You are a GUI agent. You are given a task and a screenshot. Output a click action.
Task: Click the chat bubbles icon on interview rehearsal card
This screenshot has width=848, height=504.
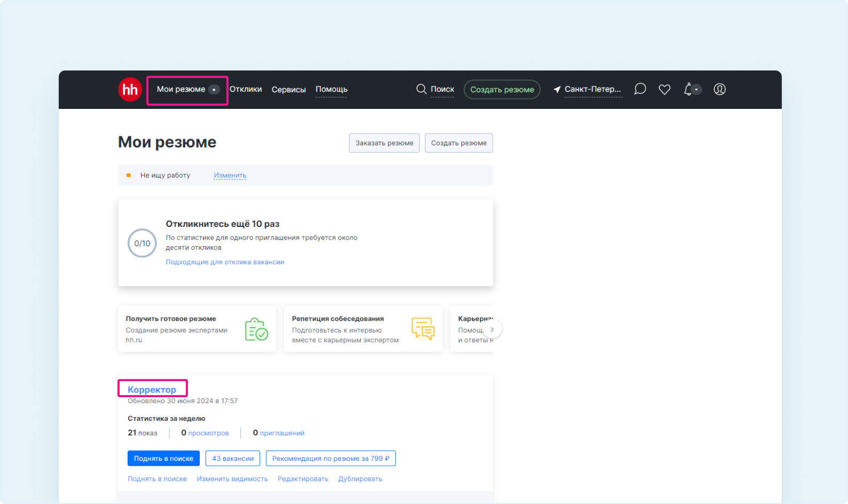click(423, 329)
